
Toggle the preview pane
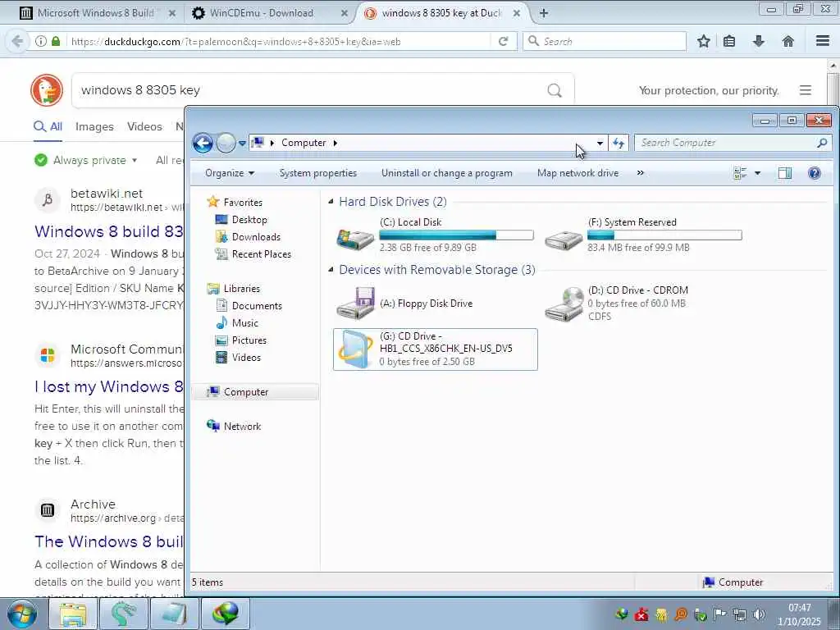point(785,173)
